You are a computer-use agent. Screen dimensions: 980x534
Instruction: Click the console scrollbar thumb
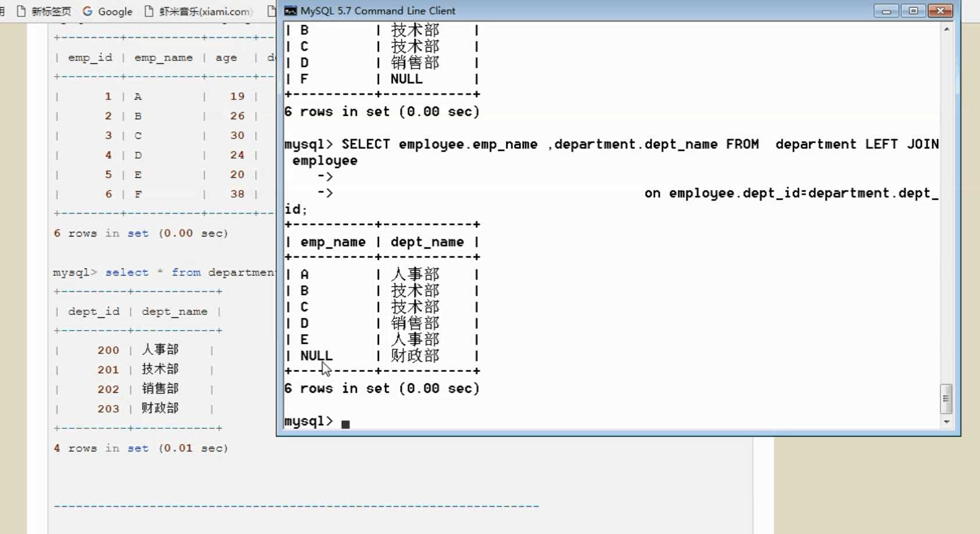946,399
